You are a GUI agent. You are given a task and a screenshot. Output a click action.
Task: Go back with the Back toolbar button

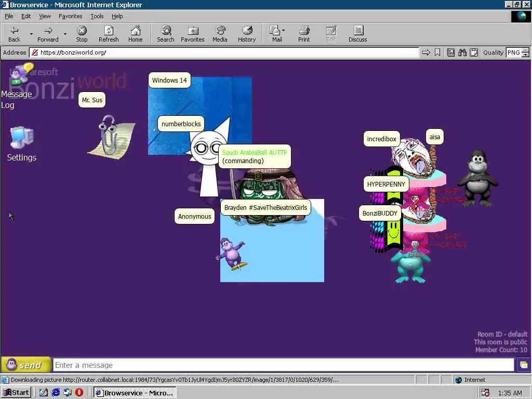pos(14,34)
